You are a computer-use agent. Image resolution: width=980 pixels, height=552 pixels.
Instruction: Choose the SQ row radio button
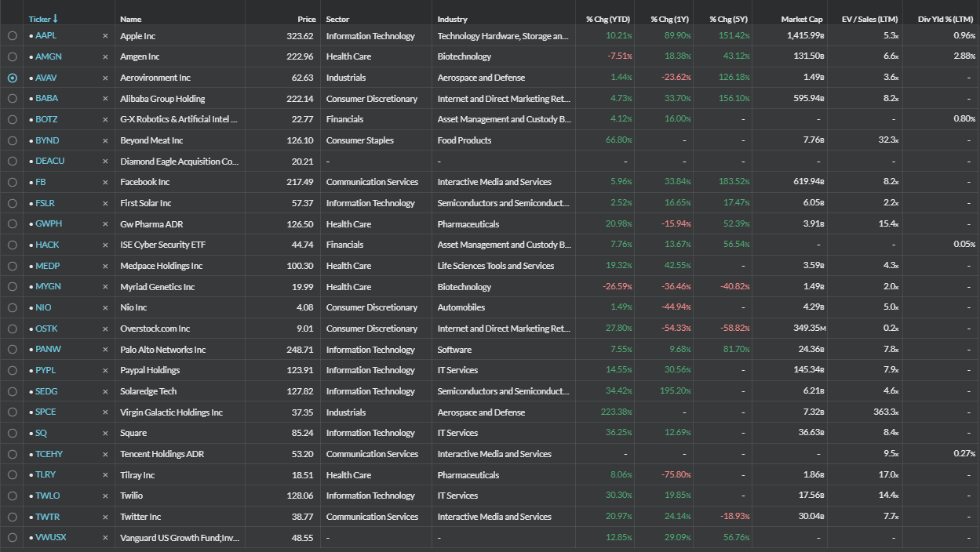point(12,433)
